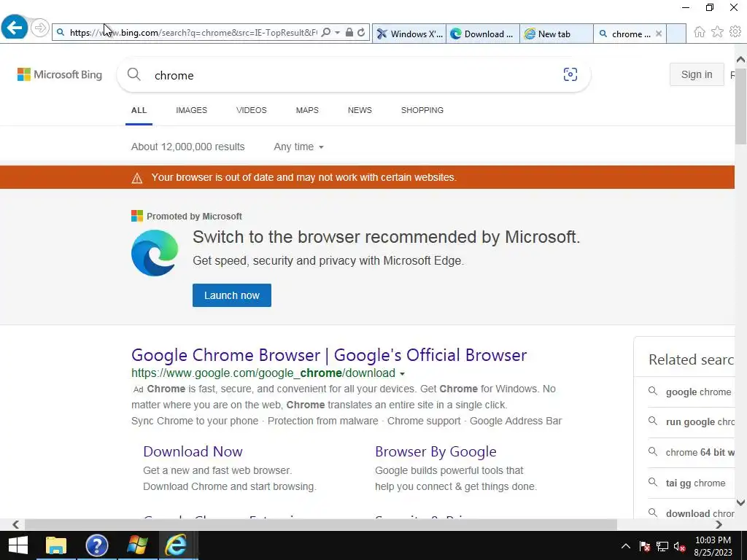The image size is (747, 560).
Task: Expand the Any time filter dropdown
Action: (298, 147)
